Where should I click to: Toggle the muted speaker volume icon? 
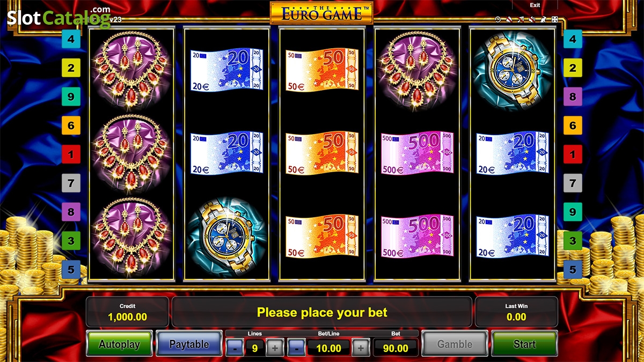532,19
